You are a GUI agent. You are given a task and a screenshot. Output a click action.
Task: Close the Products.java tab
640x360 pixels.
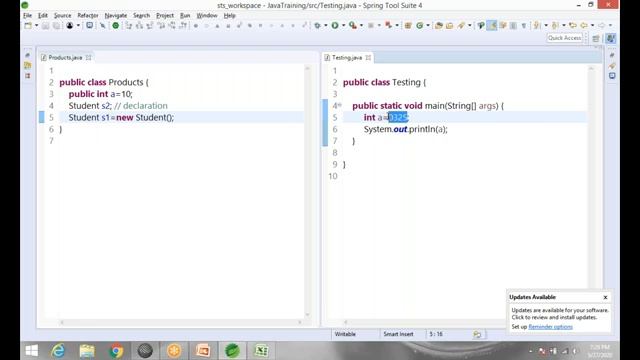tap(89, 58)
